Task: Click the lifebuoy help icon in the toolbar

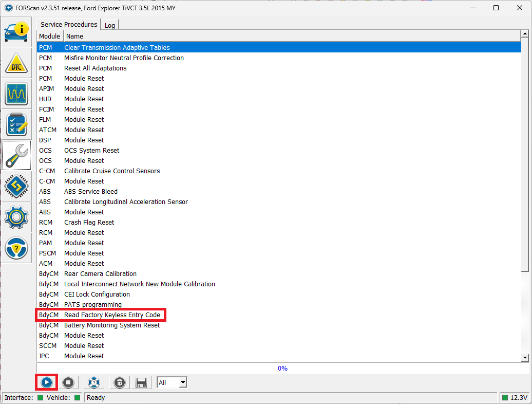Action: pyautogui.click(x=93, y=382)
